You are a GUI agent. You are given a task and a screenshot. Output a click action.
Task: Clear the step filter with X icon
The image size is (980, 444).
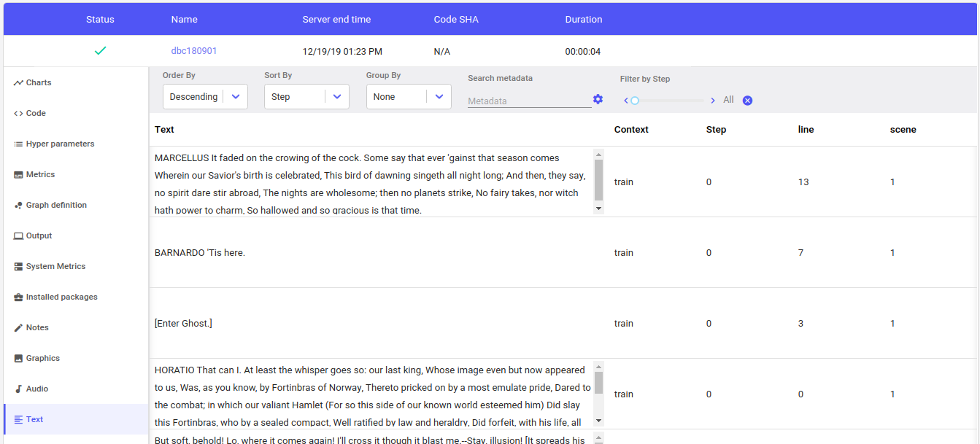(x=747, y=101)
